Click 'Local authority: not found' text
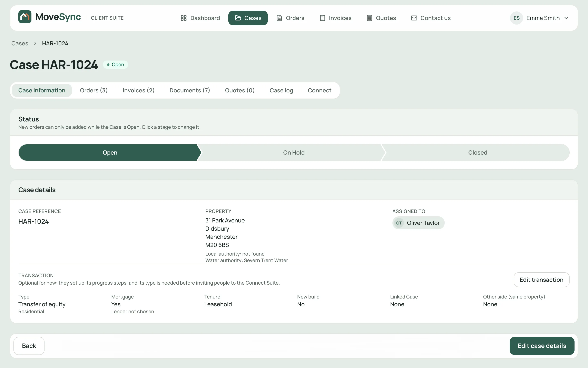This screenshot has height=368, width=588. click(x=235, y=254)
